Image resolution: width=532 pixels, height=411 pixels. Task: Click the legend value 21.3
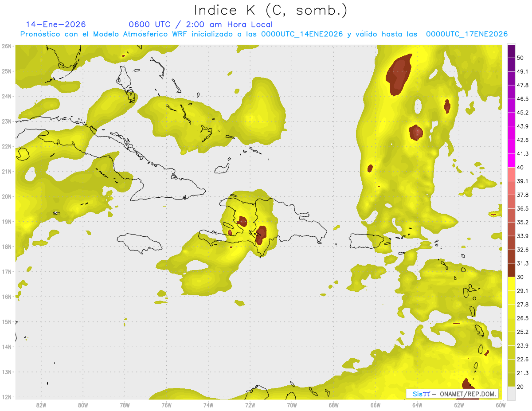[523, 373]
